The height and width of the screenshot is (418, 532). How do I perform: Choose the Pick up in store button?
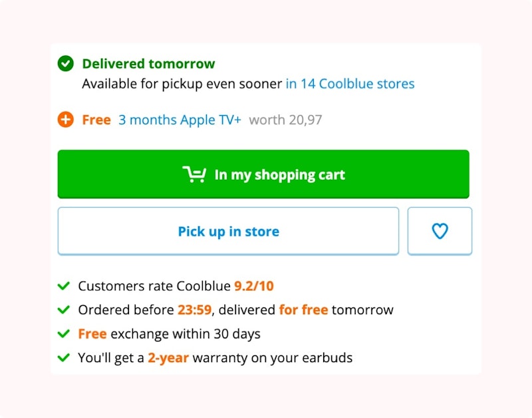[228, 232]
